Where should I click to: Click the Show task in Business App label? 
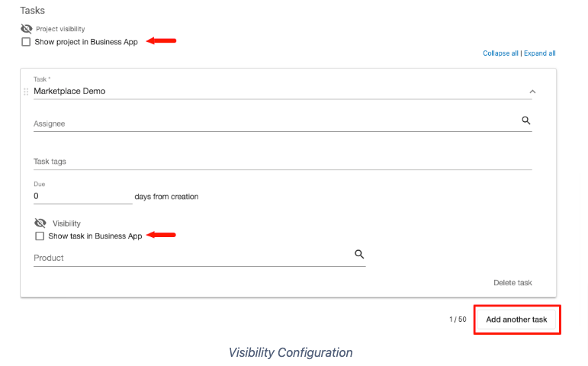(x=95, y=236)
